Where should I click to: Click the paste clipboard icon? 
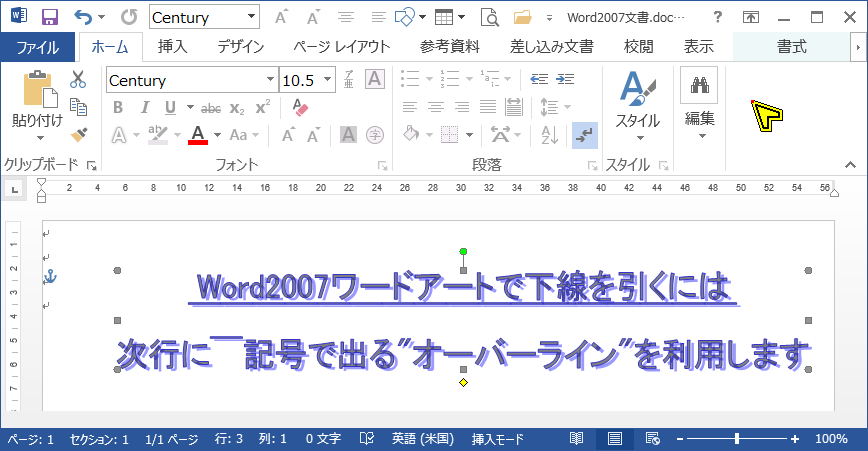[x=40, y=89]
